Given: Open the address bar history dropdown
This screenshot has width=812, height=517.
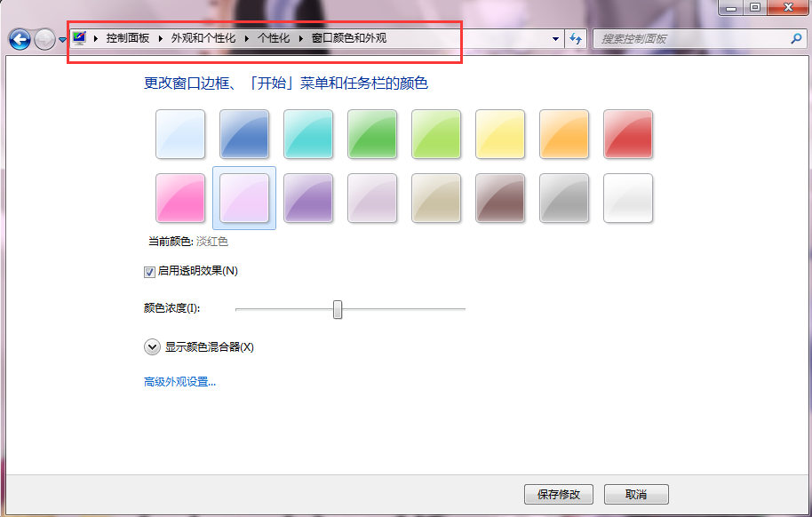Looking at the screenshot, I should (555, 39).
